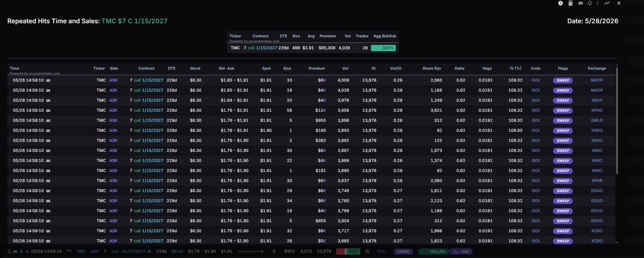Click the $11K premium cell
Viewport: 644px width, 258px height.
319,110
